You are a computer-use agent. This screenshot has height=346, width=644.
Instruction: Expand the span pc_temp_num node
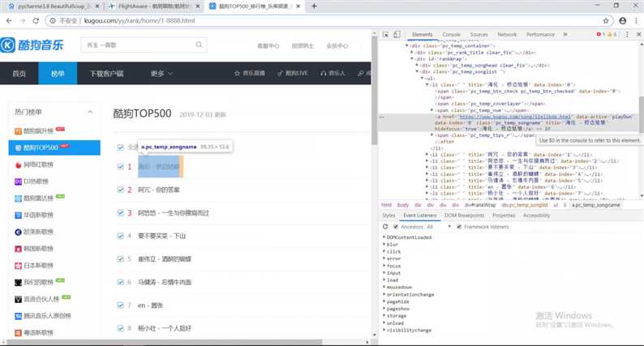tap(431, 110)
